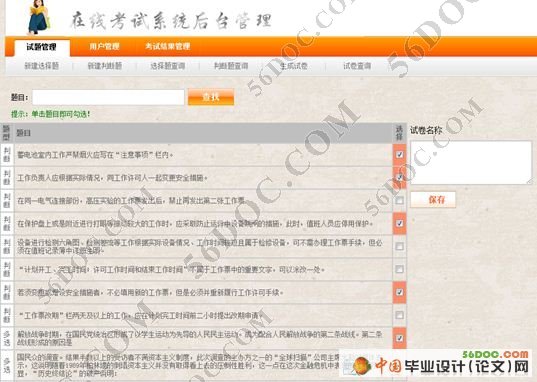Click the orange 查找 button
537x382 pixels.
[211, 97]
